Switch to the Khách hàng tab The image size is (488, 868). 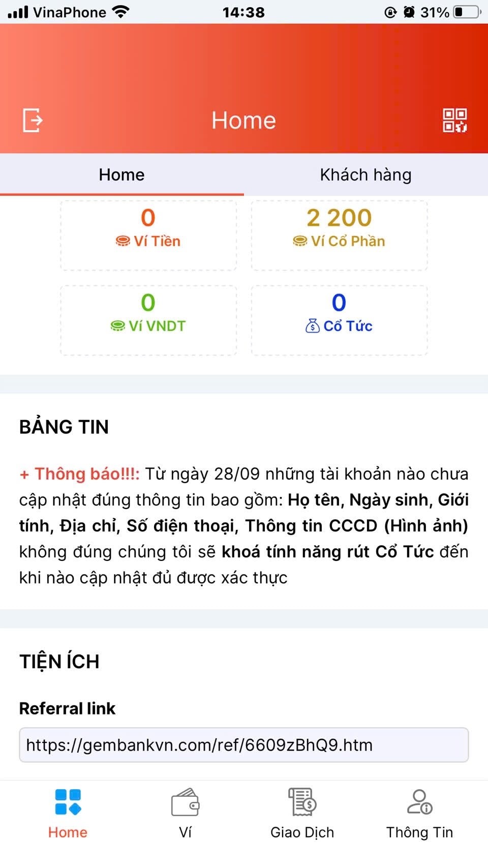(x=365, y=175)
